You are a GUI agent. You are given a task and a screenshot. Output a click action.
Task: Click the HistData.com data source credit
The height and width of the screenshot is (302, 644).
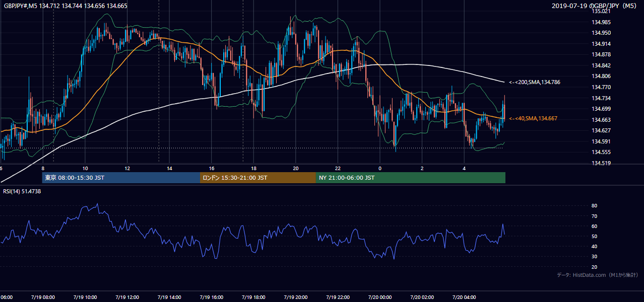coord(597,275)
